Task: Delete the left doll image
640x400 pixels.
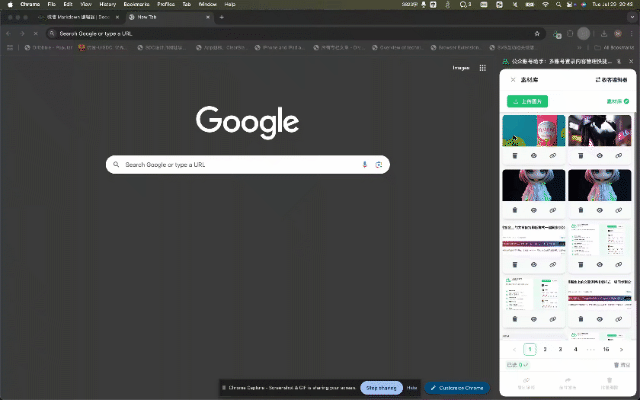Action: click(x=515, y=210)
